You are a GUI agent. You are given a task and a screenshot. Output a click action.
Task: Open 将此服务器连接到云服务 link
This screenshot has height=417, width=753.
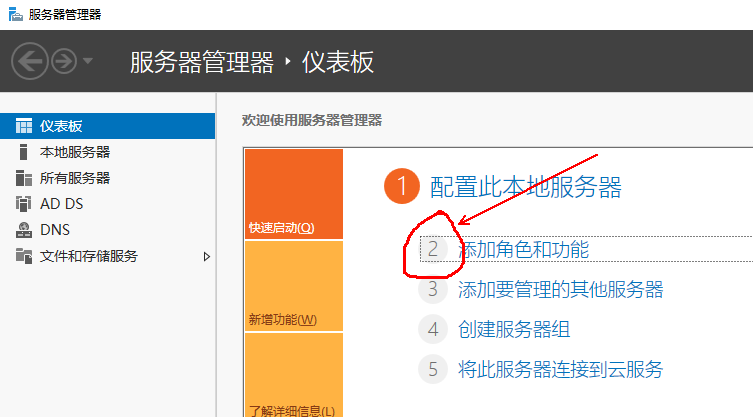560,369
